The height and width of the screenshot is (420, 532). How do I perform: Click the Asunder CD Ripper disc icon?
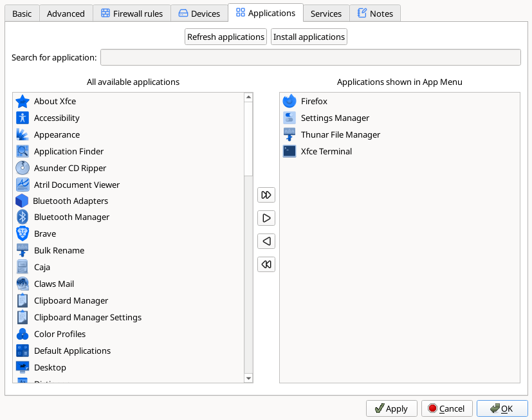23,168
